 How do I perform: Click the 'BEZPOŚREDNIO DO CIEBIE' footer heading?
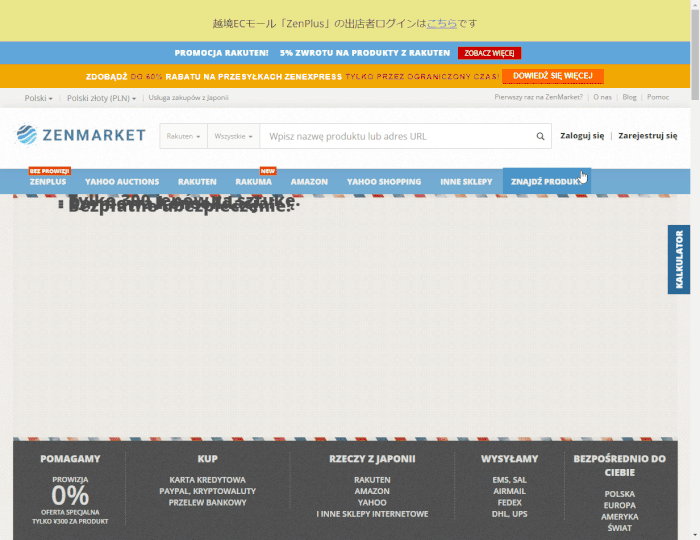(x=620, y=465)
